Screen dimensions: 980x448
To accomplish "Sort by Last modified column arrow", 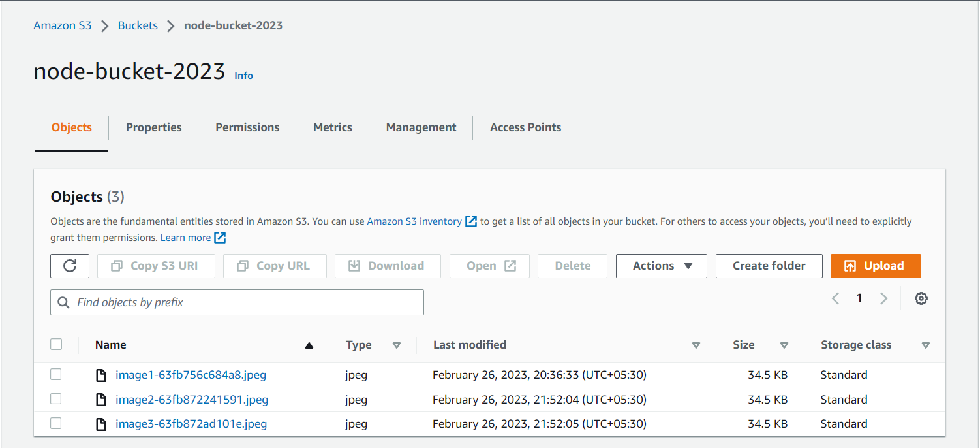I will tap(696, 345).
